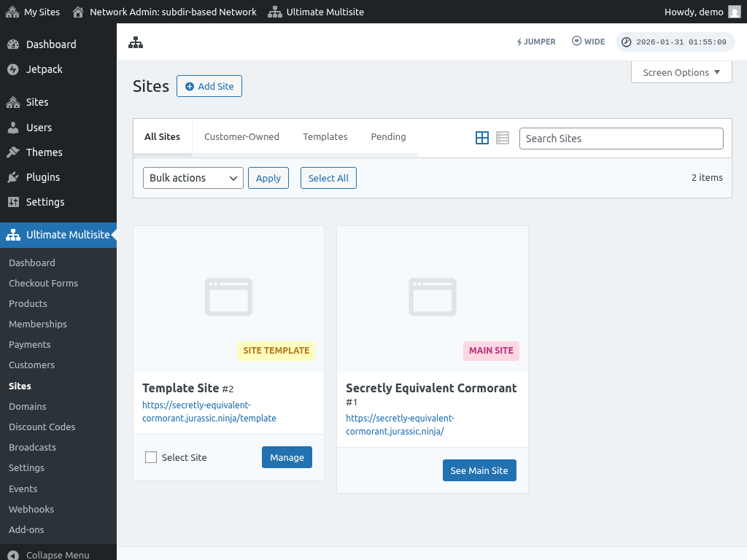The image size is (747, 560).
Task: Click the SITE TEMPLATE badge
Action: coord(276,351)
